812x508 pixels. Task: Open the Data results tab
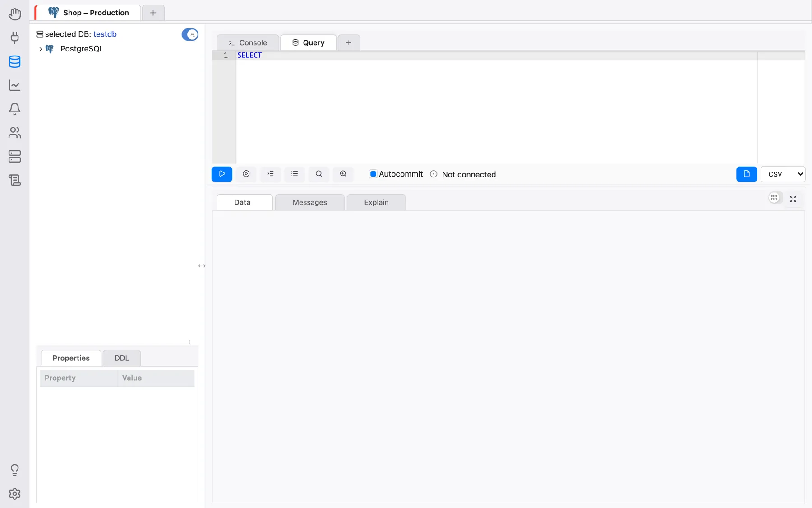tap(245, 202)
